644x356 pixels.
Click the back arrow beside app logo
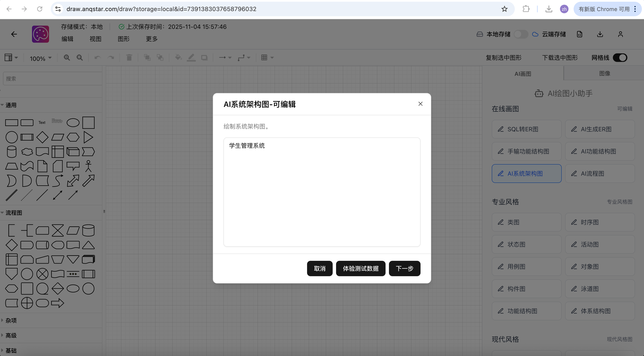[x=14, y=34]
